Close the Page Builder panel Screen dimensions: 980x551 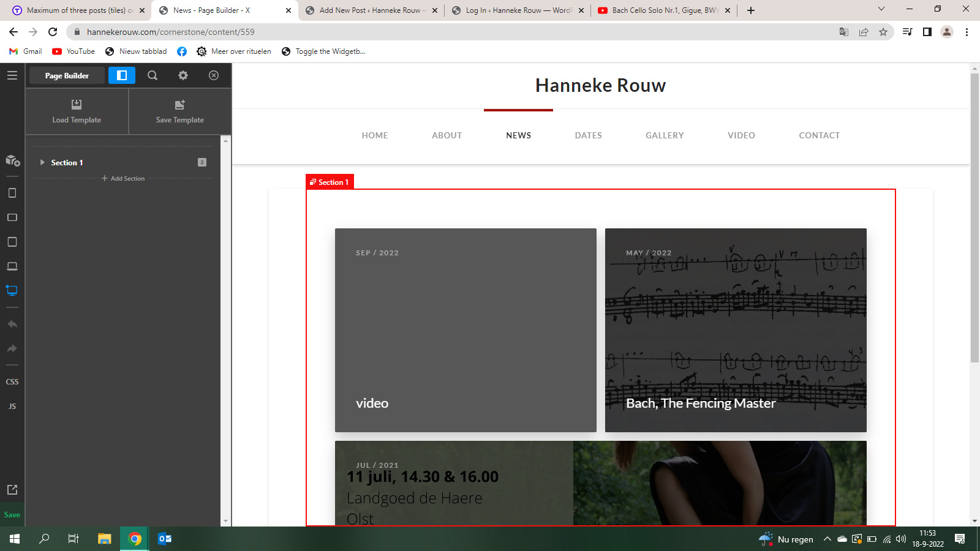coord(214,75)
